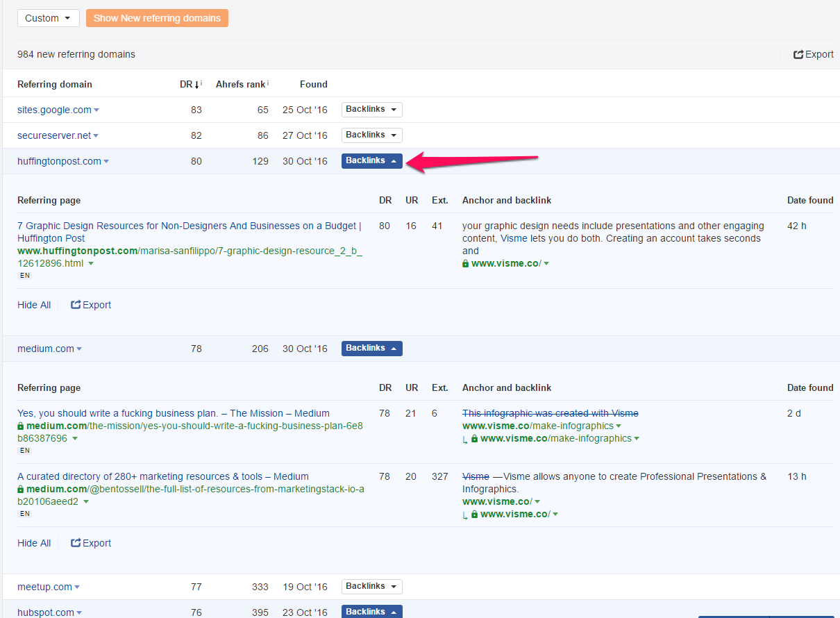Click the '984 new referring domains' text
The height and width of the screenshot is (618, 840).
coord(76,54)
